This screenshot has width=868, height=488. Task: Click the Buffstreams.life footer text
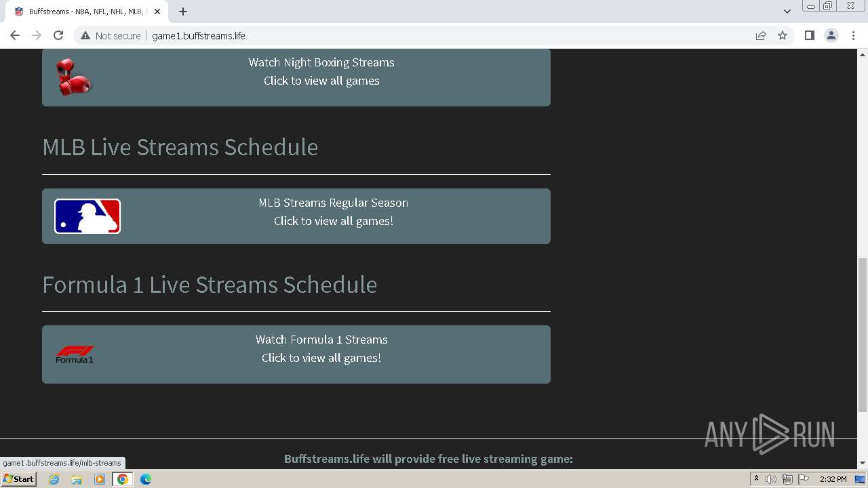coord(429,459)
